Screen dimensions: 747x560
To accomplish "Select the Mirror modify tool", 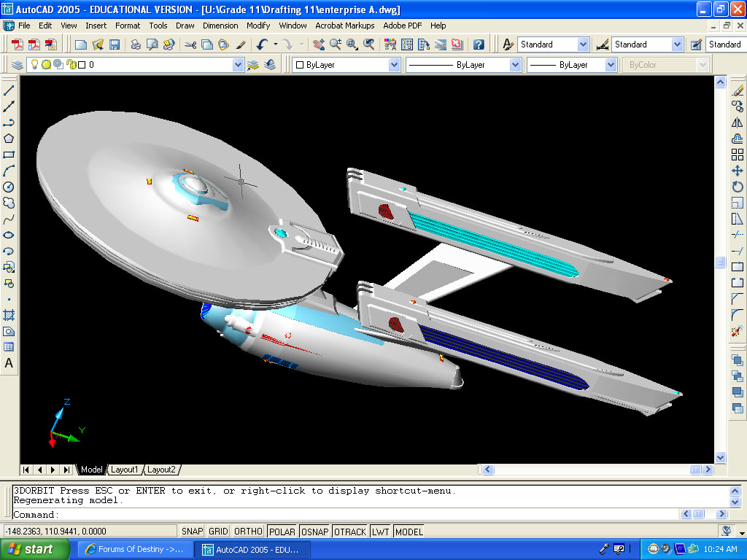I will (738, 122).
